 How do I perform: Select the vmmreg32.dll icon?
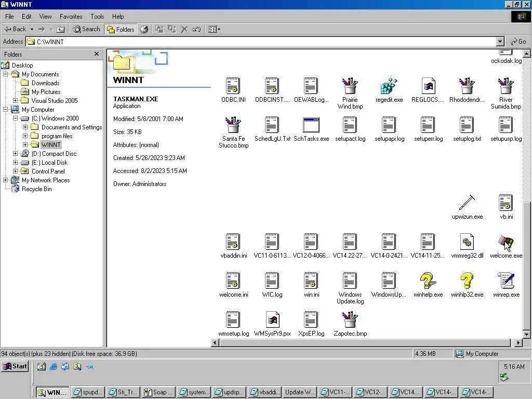(467, 242)
